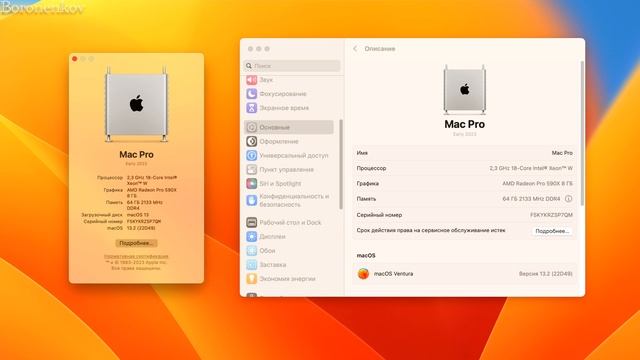The image size is (640, 360).
Task: Click the Процессор value 2,3 GHz 18-Core Intel Xeon W
Action: click(531, 168)
